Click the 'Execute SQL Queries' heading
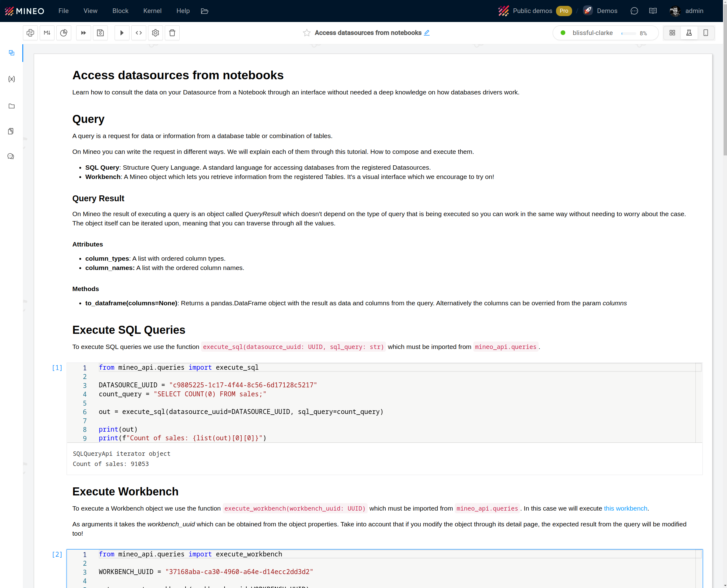727x588 pixels. click(x=129, y=330)
